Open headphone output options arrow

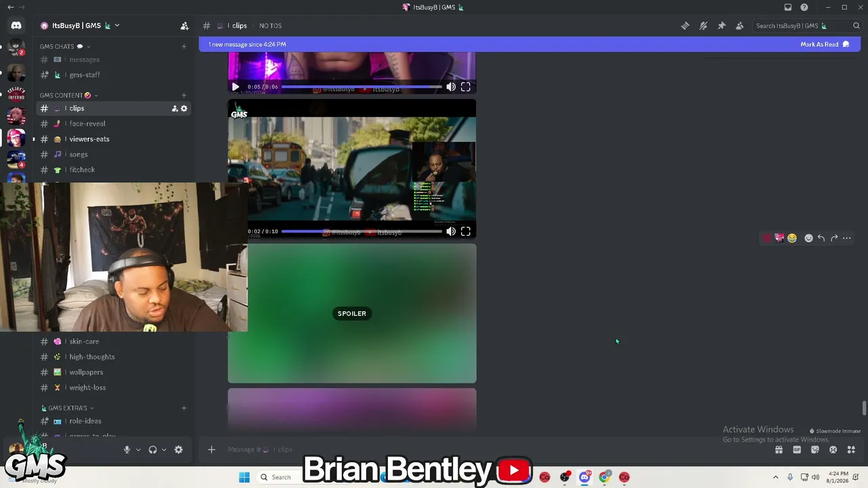click(x=164, y=449)
